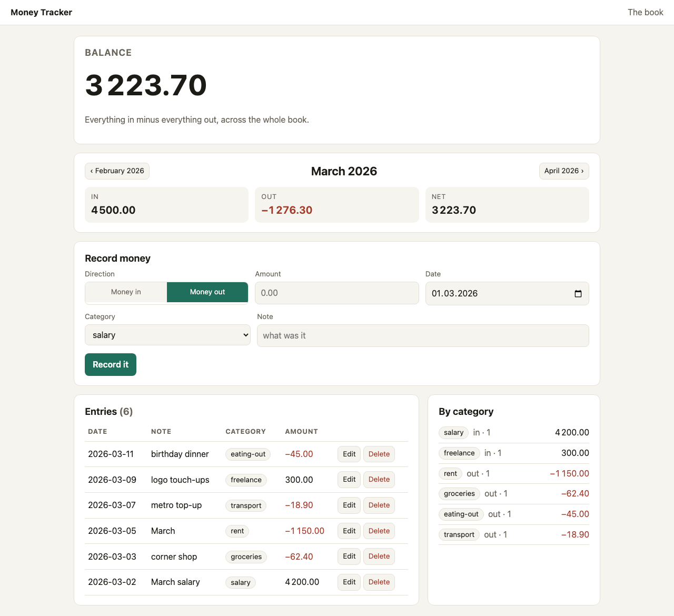Viewport: 674px width, 616px height.
Task: Click the OUT total −1 276.30
Action: [x=287, y=210]
